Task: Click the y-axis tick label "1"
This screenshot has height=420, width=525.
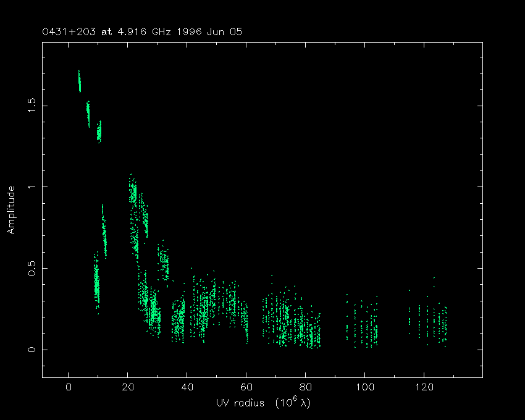Action: [31, 187]
